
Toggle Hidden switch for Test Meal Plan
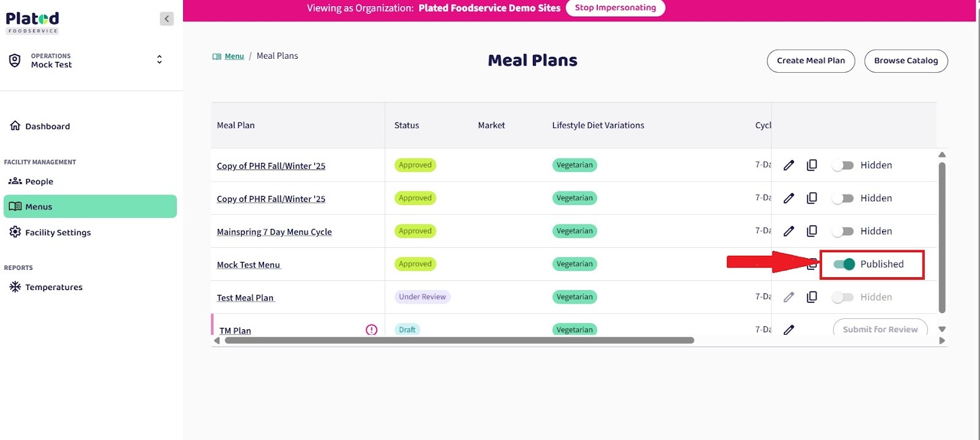click(x=843, y=297)
